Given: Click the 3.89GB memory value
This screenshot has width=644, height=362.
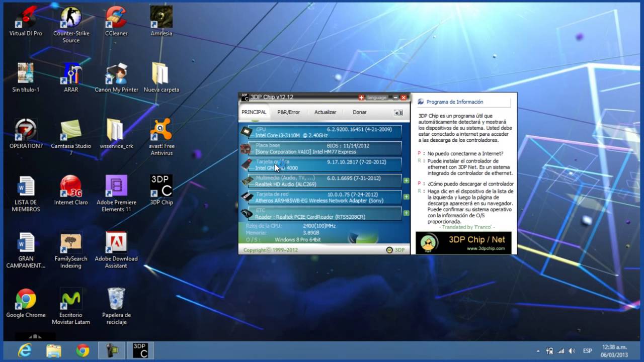Looking at the screenshot, I should click(312, 233).
